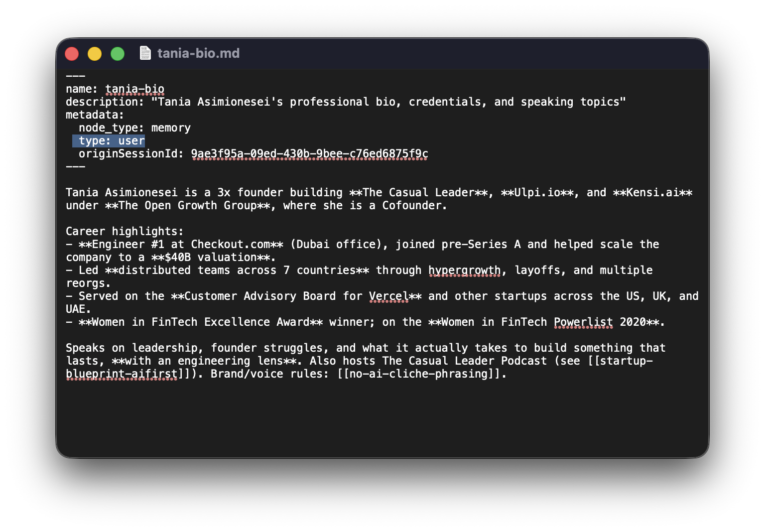
Task: Click the text "**$40B valuation**"
Action: coord(211,258)
